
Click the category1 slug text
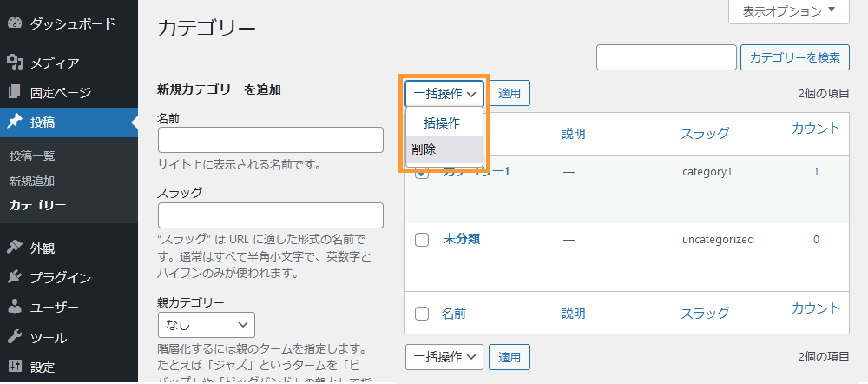(707, 172)
